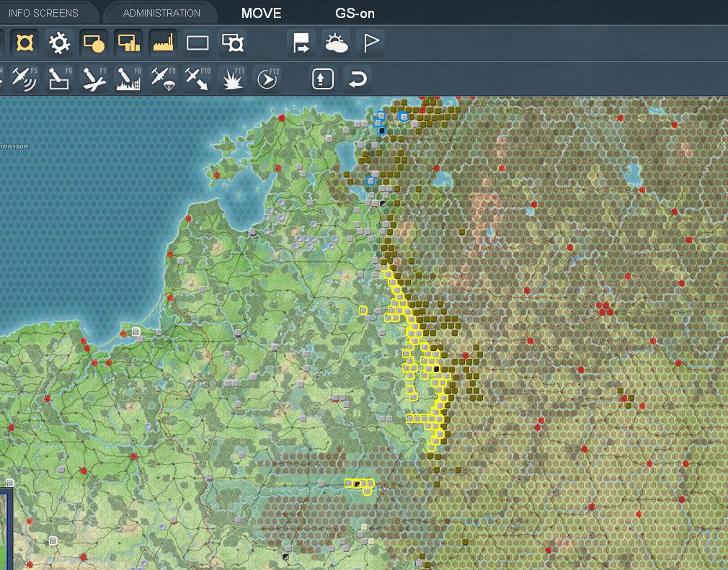728x570 pixels.
Task: Switch to MOVE mode label
Action: (262, 13)
